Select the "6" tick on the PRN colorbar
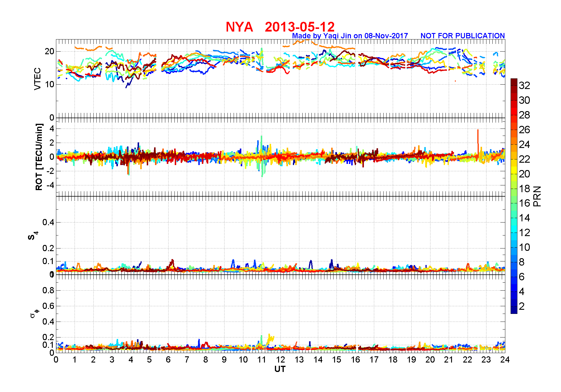Viewport: 561px width, 392px height. pos(522,277)
